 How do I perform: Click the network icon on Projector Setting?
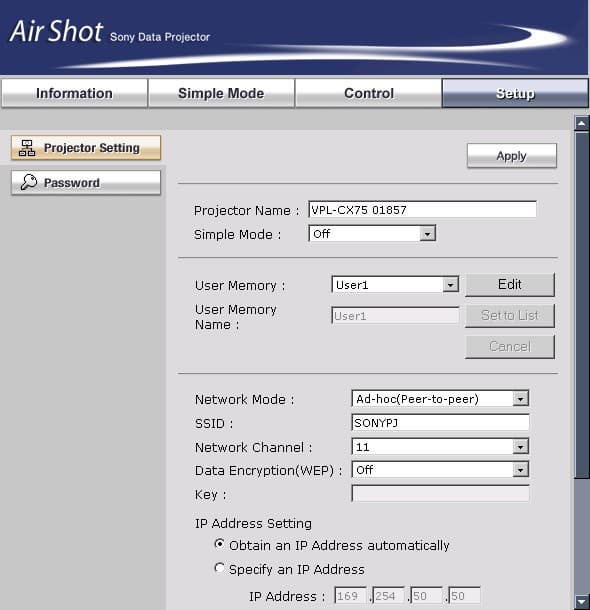point(27,148)
